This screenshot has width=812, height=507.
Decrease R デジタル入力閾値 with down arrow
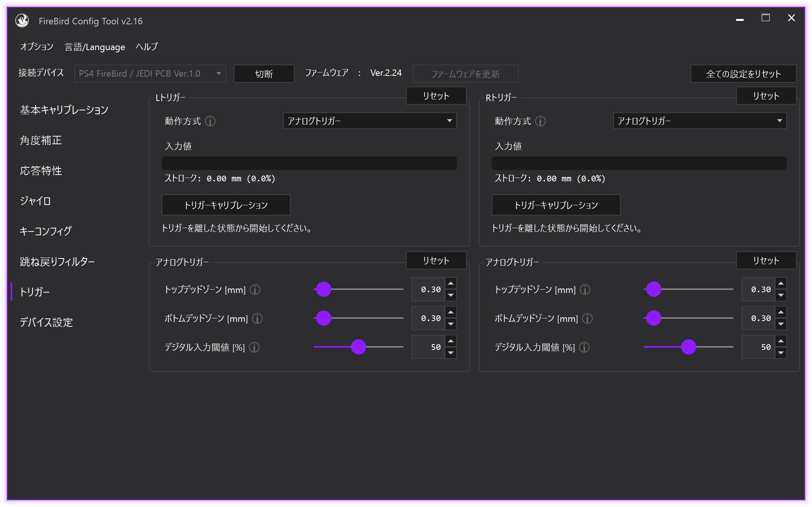781,353
